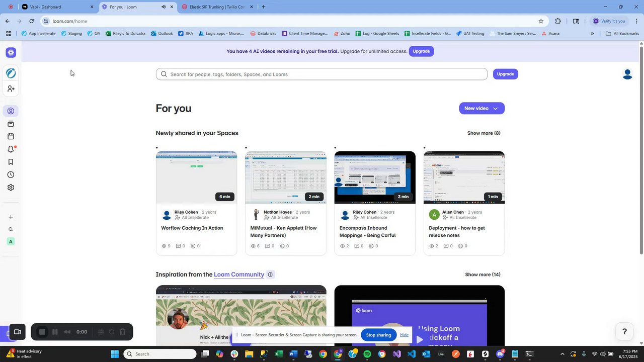Screen dimensions: 644x362
Task: Switch to the Vapi - Dashboard tab
Action: coord(57,7)
